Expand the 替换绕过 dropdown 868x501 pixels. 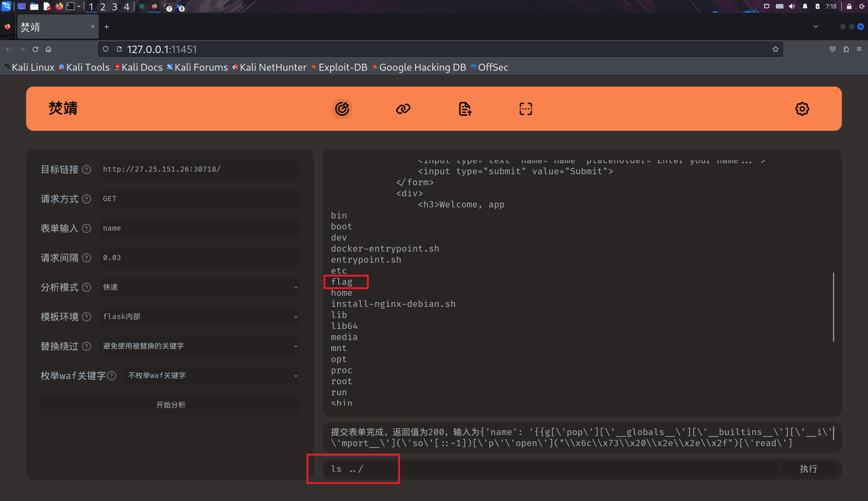pos(199,346)
